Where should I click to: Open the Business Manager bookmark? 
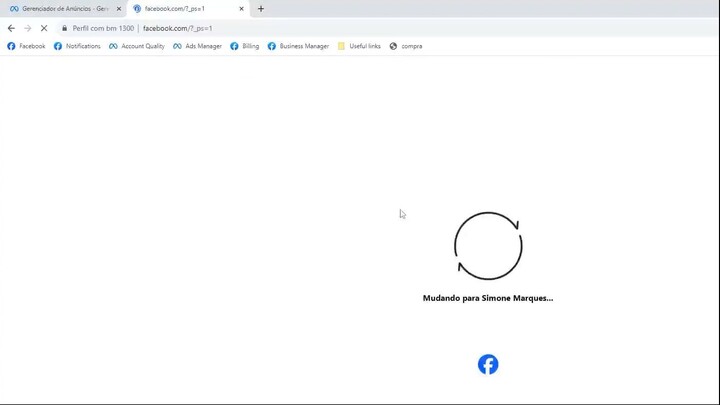click(x=298, y=46)
